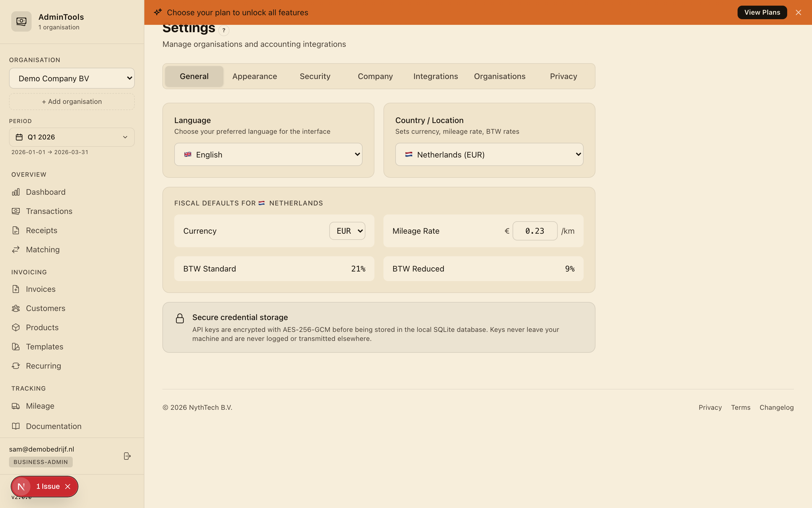Click the calendar icon in the period selector
The width and height of the screenshot is (812, 508).
click(x=19, y=137)
